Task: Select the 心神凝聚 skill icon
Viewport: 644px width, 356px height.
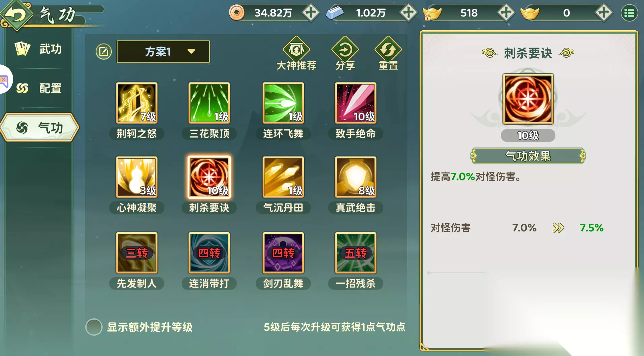Action: (x=136, y=177)
